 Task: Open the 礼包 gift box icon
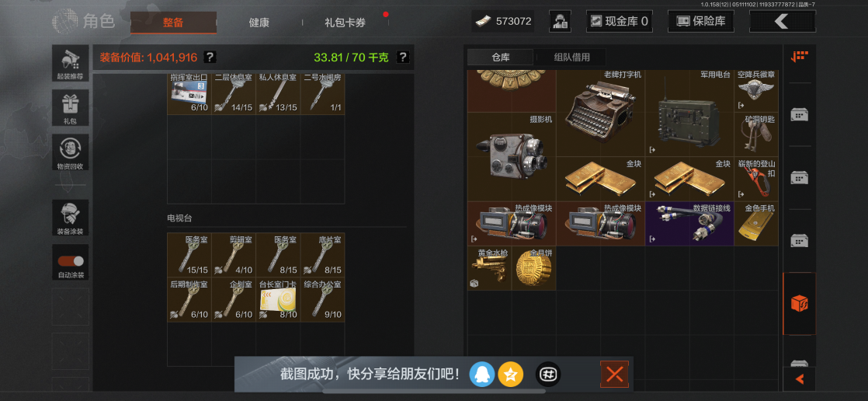coord(71,107)
